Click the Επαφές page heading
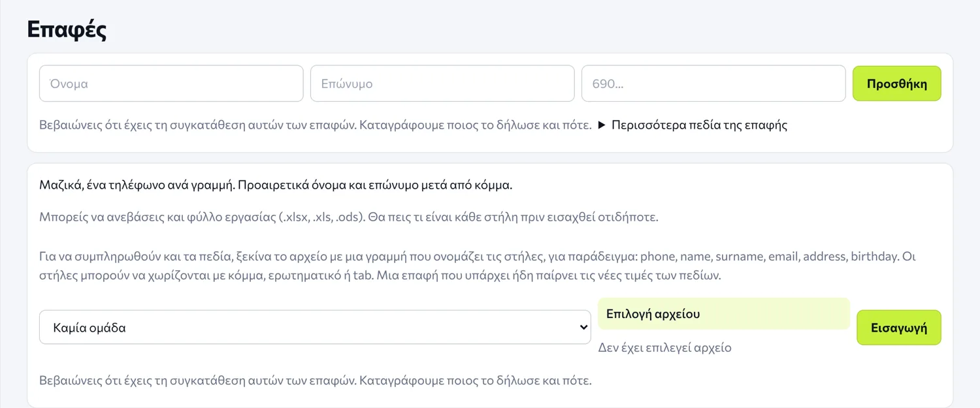Screen dimensions: 980x408 pyautogui.click(x=67, y=29)
